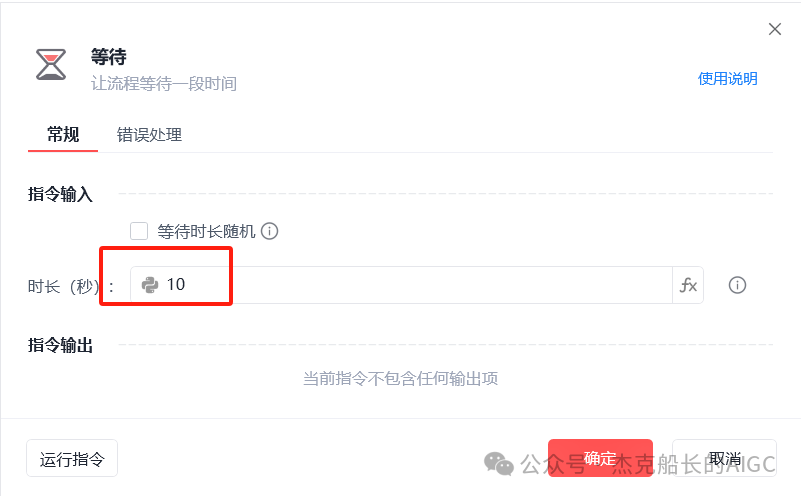Confirm with the 确定 button
Viewport: 801px width, 496px height.
click(600, 458)
